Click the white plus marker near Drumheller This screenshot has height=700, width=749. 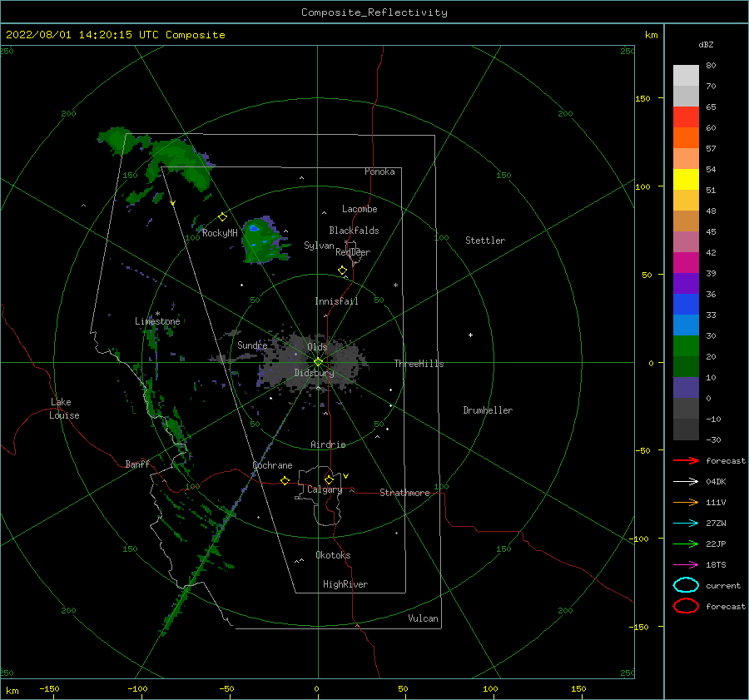[470, 335]
